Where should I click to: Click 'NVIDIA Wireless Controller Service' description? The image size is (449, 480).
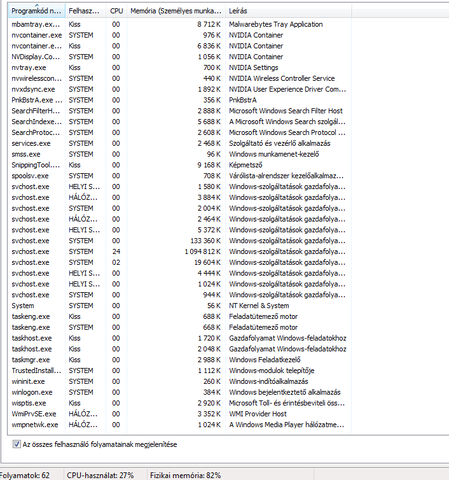click(282, 78)
